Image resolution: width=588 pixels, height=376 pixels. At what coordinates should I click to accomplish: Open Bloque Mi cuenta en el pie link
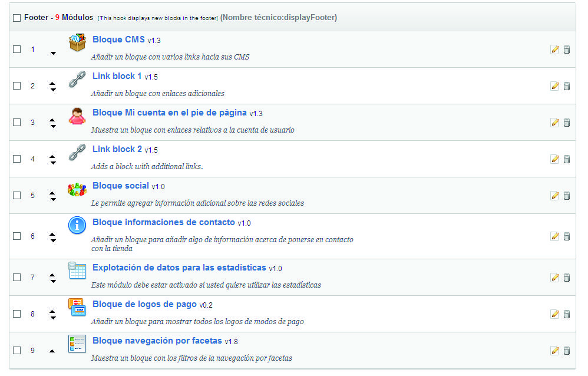(x=170, y=113)
